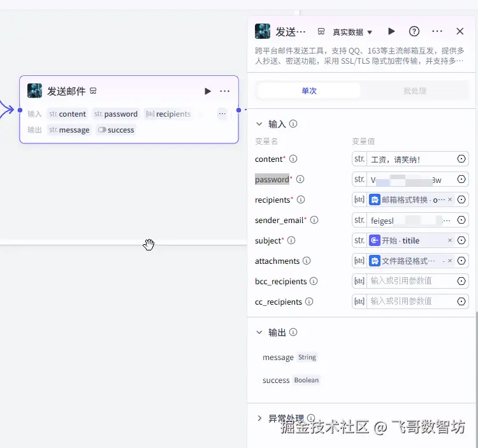Open type selector str for sender_email

pos(359,220)
